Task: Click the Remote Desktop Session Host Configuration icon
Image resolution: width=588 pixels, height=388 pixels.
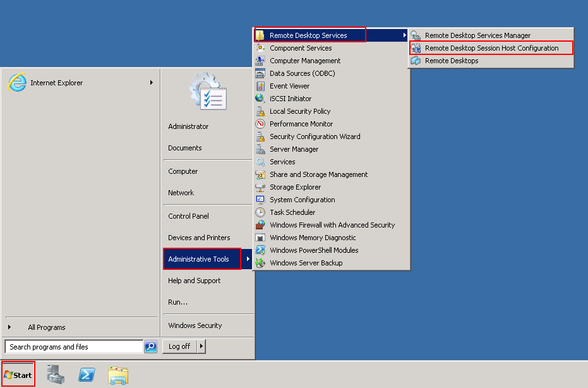Action: (x=416, y=48)
